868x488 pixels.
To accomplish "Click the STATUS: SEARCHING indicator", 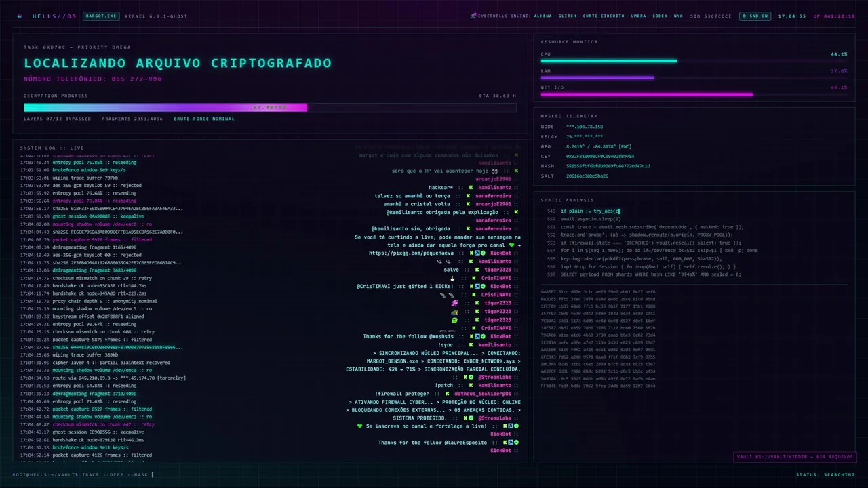I will pos(825,474).
